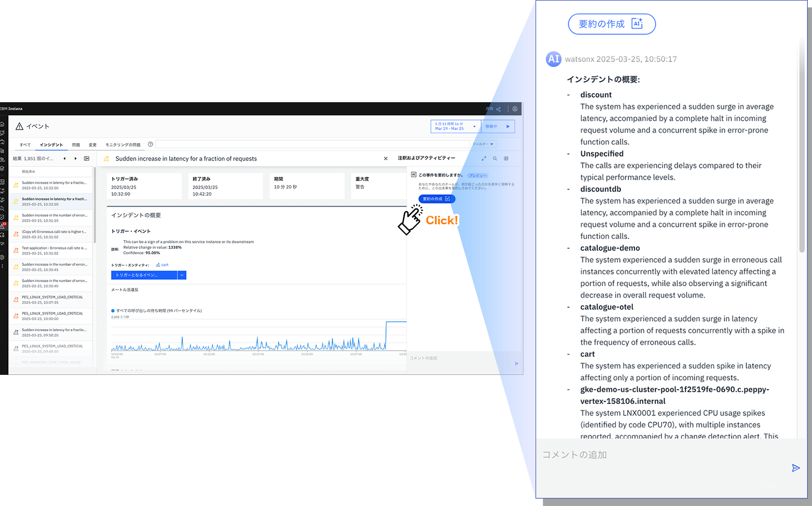Expand the blue trigger event split-button arrow

pos(182,275)
